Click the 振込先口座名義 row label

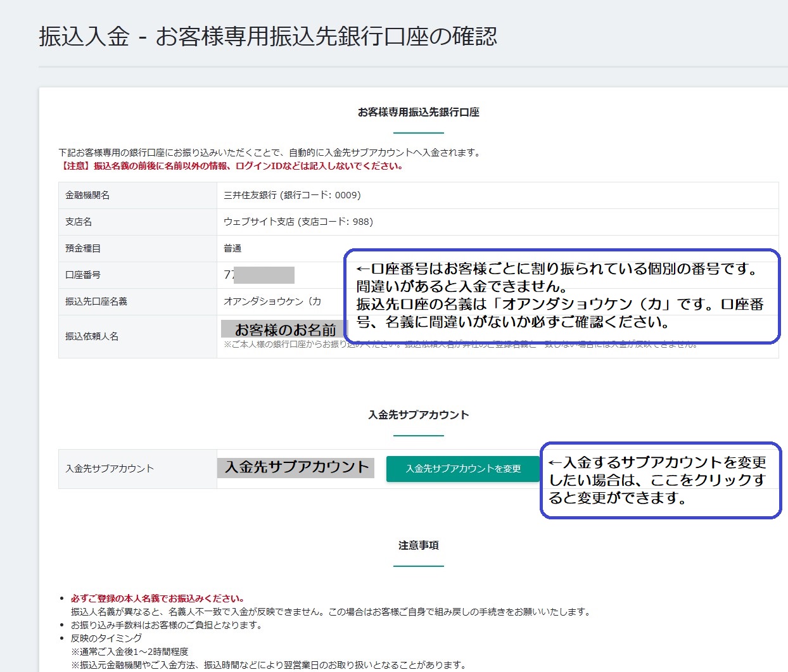coord(96,301)
